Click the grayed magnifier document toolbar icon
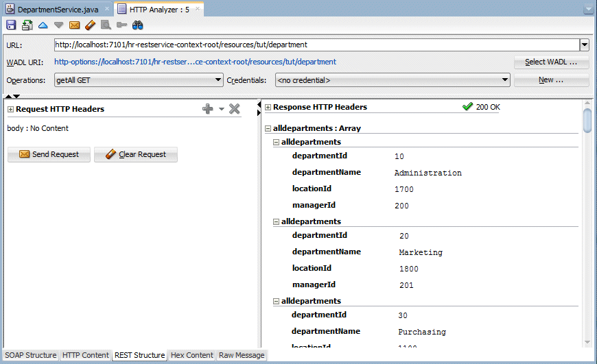This screenshot has width=597, height=364. [106, 25]
